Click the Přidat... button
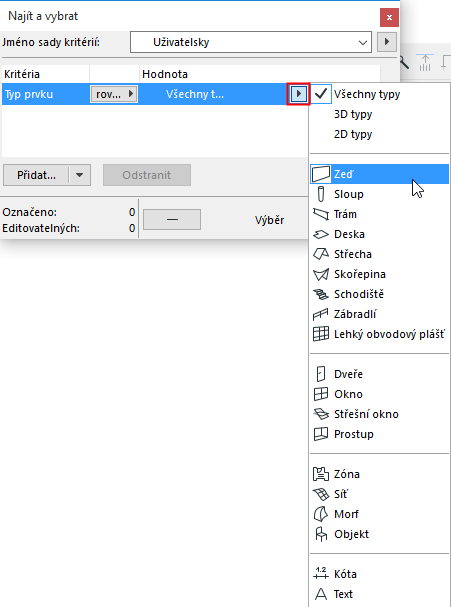This screenshot has height=607, width=451. 36,175
